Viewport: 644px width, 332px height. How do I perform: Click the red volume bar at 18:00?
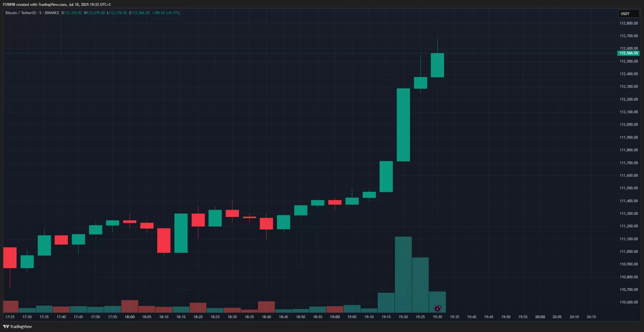click(130, 306)
